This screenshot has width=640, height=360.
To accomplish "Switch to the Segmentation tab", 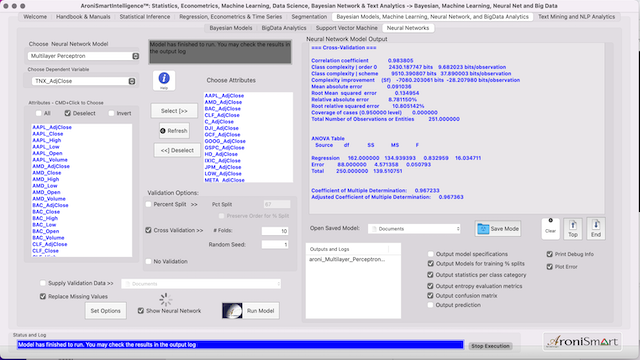I will click(309, 17).
